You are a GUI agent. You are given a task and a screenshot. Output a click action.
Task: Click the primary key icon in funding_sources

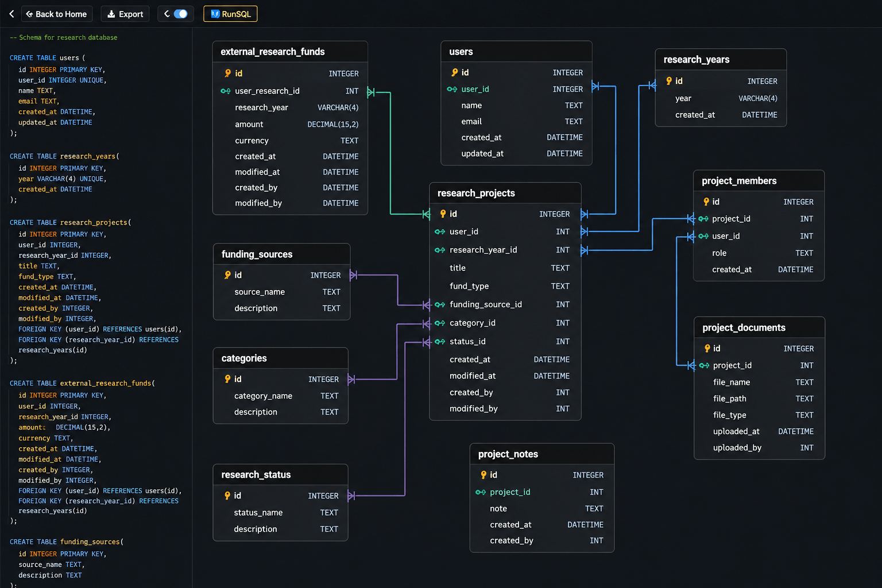point(228,275)
